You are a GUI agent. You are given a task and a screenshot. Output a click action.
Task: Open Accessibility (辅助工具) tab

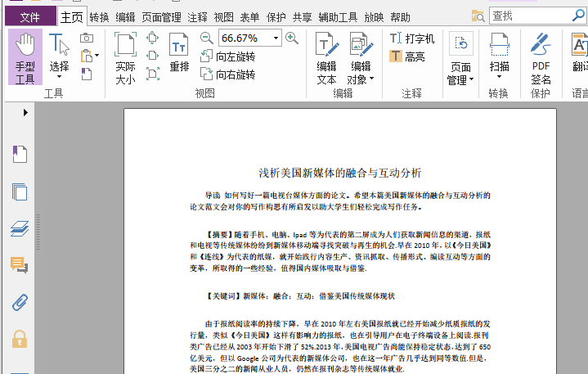[x=338, y=17]
